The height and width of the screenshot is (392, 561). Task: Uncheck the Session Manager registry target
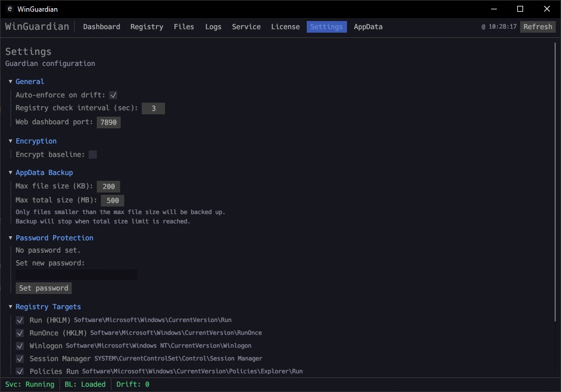(20, 359)
